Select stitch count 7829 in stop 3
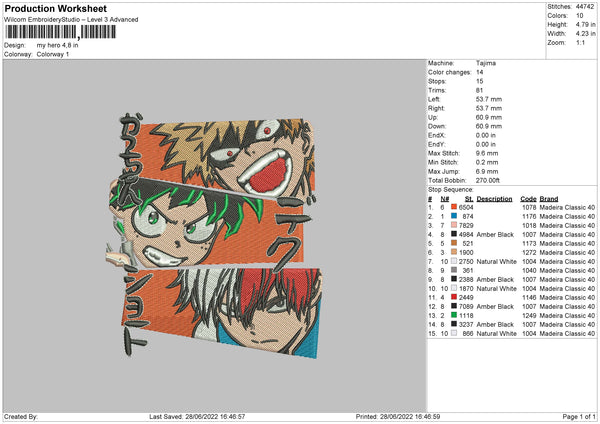The height and width of the screenshot is (424, 600). pos(466,225)
